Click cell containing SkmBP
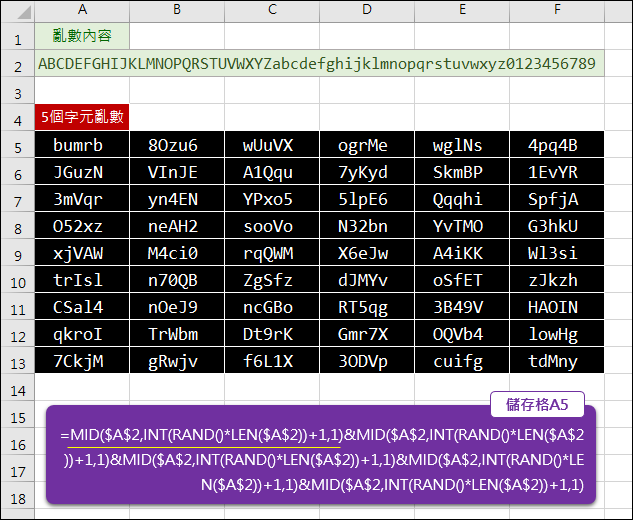The height and width of the screenshot is (520, 633). tap(462, 171)
